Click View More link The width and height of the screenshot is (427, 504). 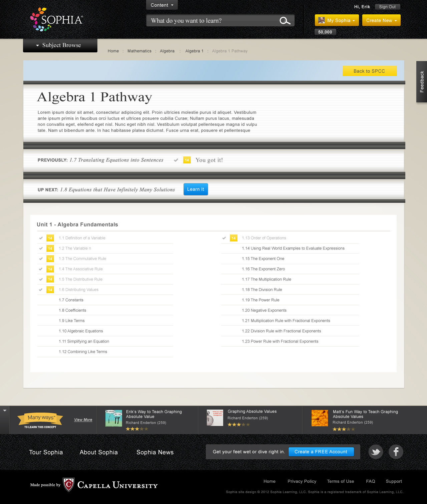[x=83, y=420]
